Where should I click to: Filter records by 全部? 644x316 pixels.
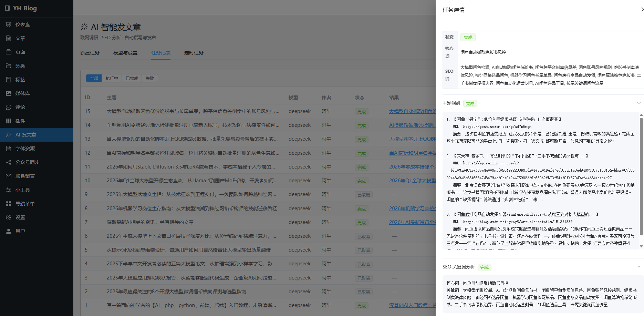tap(94, 79)
